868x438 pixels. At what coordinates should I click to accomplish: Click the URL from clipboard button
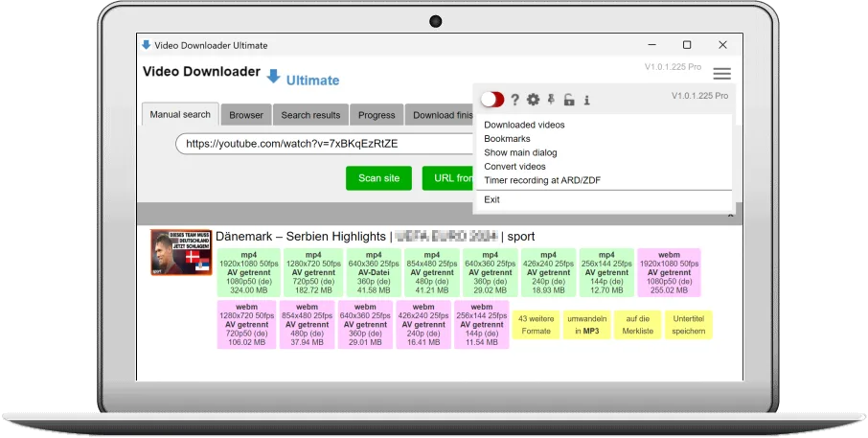pyautogui.click(x=447, y=178)
